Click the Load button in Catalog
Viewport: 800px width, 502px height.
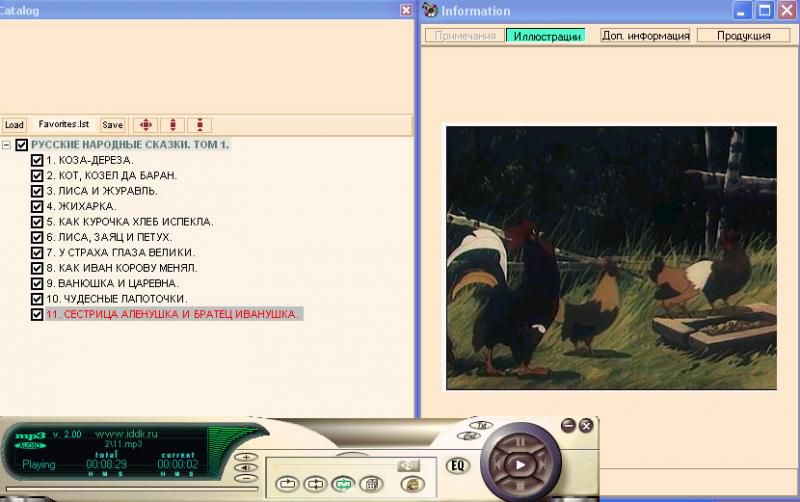click(14, 125)
